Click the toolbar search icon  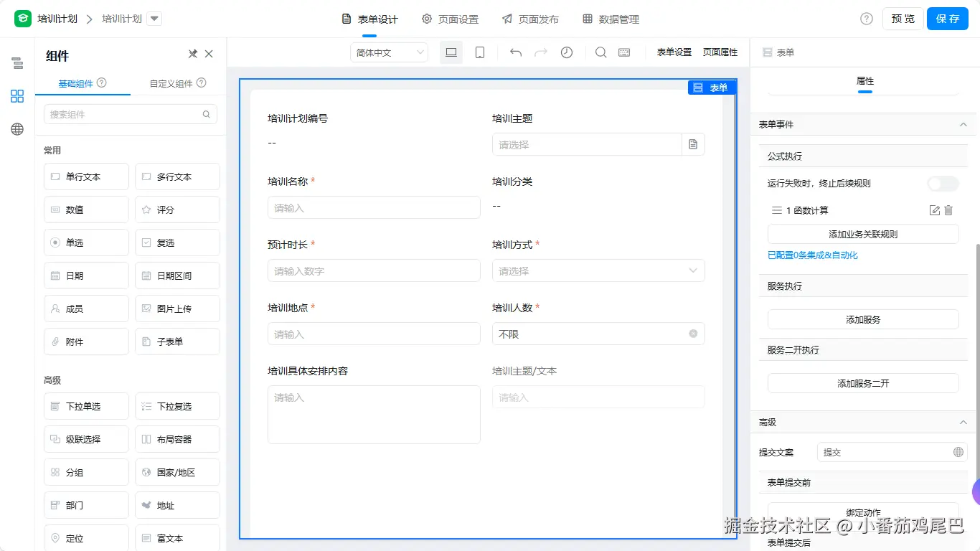[x=601, y=52]
